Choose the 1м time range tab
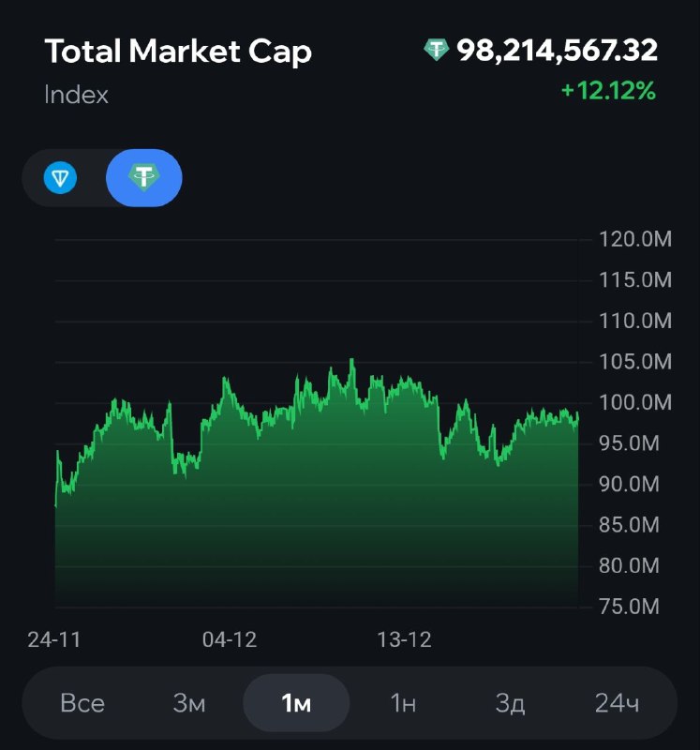The image size is (700, 750). coord(296,703)
